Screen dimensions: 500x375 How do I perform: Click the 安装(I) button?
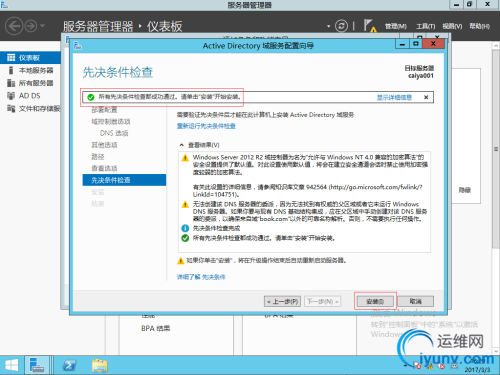pyautogui.click(x=375, y=301)
